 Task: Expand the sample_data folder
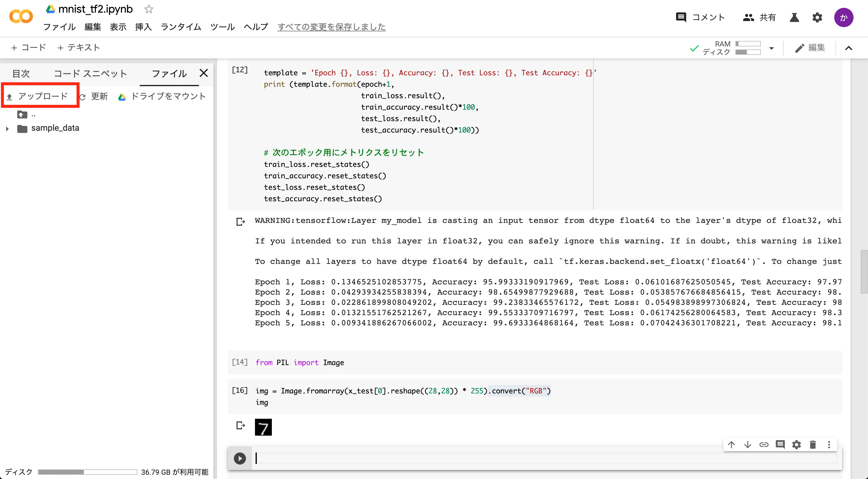(x=7, y=128)
